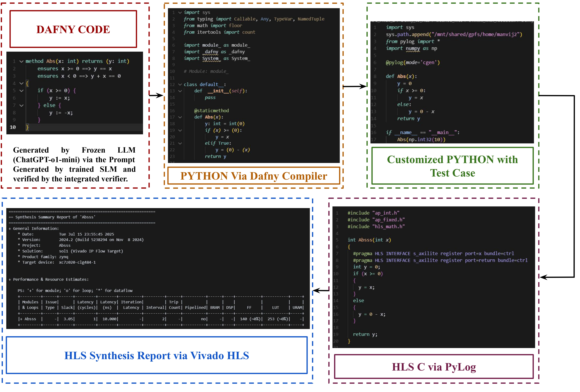Collapse the 'if (x >= 0)' fold chevron
580x392 pixels.
point(21,91)
